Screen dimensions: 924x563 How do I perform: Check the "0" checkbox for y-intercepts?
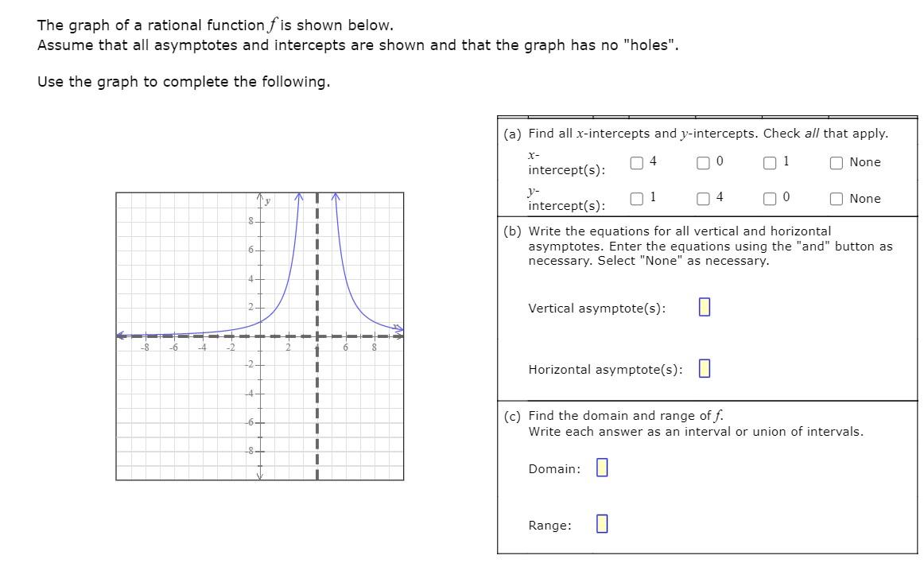click(768, 199)
